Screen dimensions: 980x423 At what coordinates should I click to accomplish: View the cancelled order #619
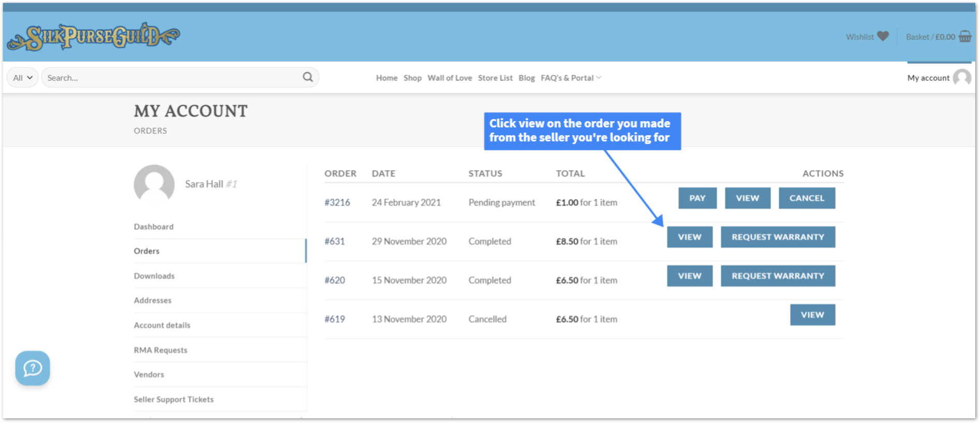812,315
